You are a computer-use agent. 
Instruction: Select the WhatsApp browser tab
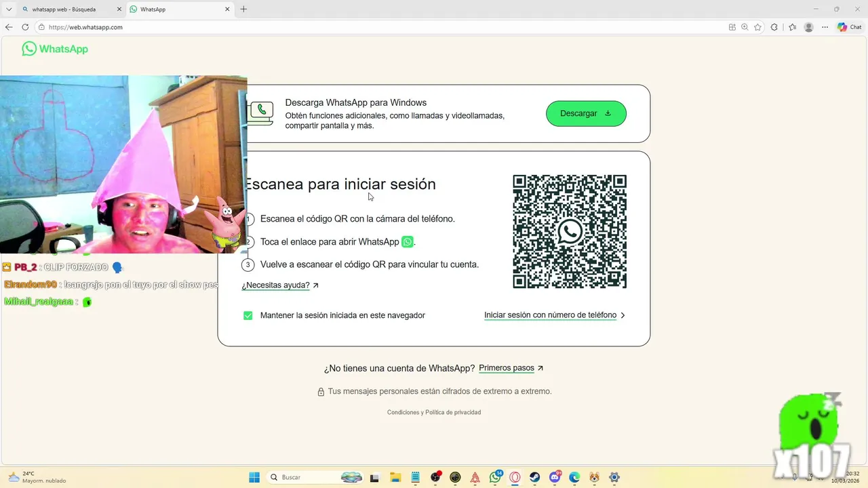click(x=180, y=9)
